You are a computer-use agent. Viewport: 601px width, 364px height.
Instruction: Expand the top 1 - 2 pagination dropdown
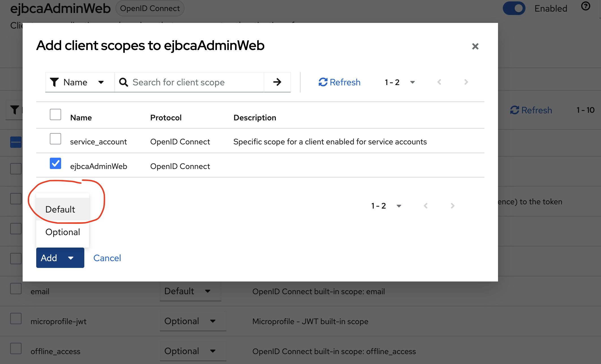point(412,82)
